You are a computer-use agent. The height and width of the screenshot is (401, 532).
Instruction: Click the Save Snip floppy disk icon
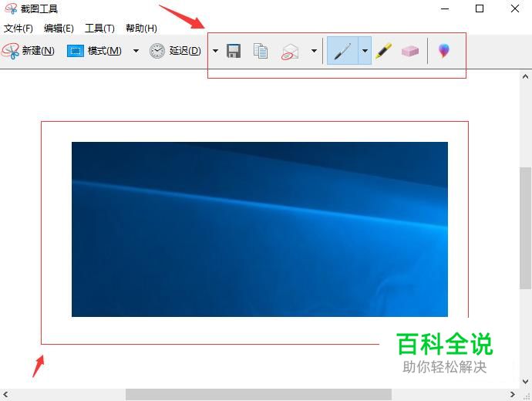click(x=234, y=51)
